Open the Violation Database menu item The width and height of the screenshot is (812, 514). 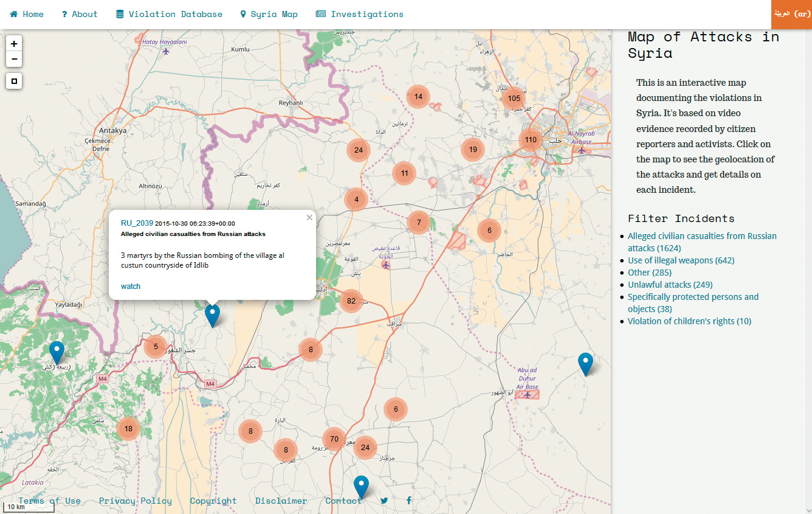(x=169, y=14)
